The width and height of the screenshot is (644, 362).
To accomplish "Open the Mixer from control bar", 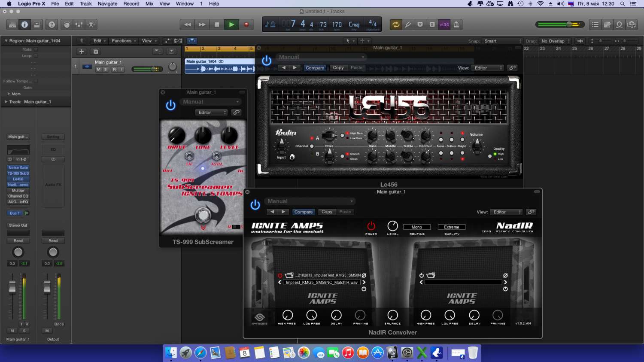I will pyautogui.click(x=79, y=24).
